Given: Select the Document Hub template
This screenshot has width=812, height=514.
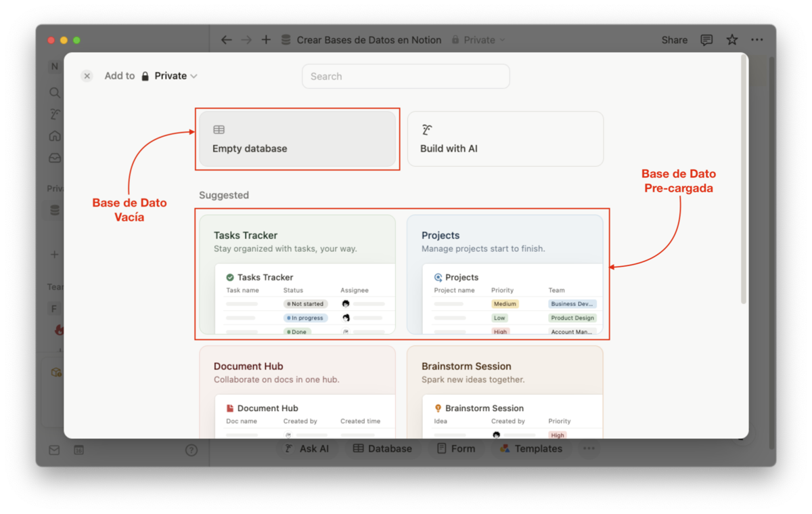Looking at the screenshot, I should [297, 391].
